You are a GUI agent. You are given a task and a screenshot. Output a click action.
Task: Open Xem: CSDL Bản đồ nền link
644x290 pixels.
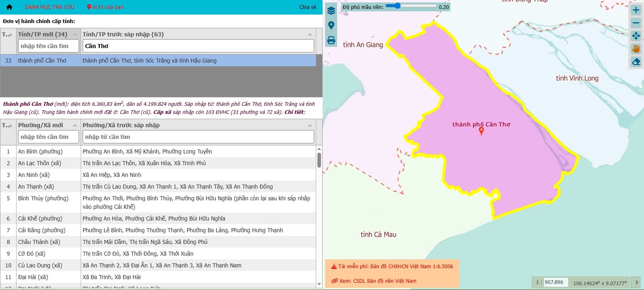[374, 281]
